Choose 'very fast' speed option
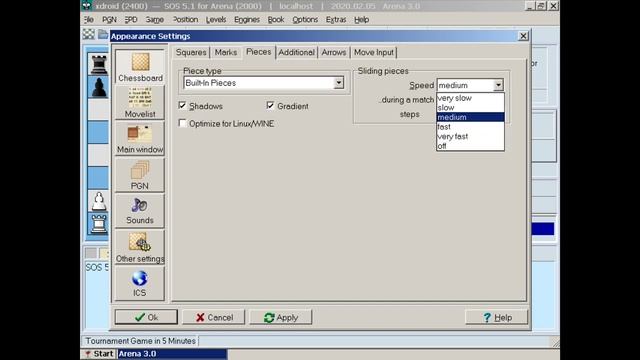This screenshot has height=360, width=640. click(470, 136)
